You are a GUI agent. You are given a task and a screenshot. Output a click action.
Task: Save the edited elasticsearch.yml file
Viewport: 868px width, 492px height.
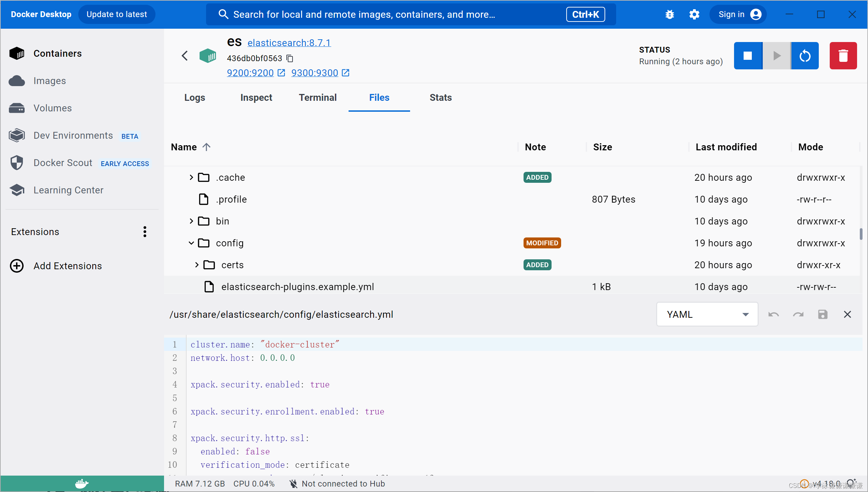coord(823,314)
